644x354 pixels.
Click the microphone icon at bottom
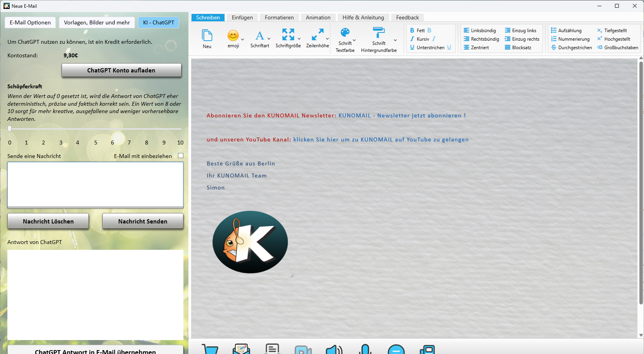pos(365,349)
